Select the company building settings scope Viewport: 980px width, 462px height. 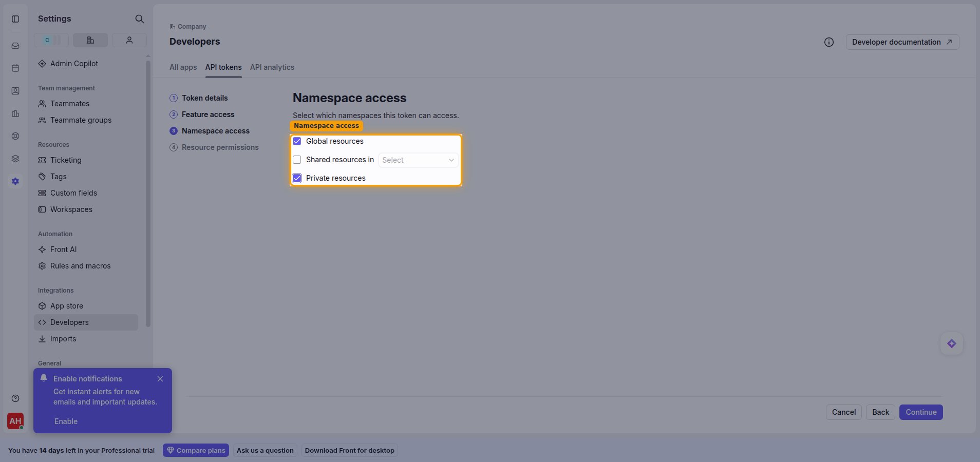[90, 40]
